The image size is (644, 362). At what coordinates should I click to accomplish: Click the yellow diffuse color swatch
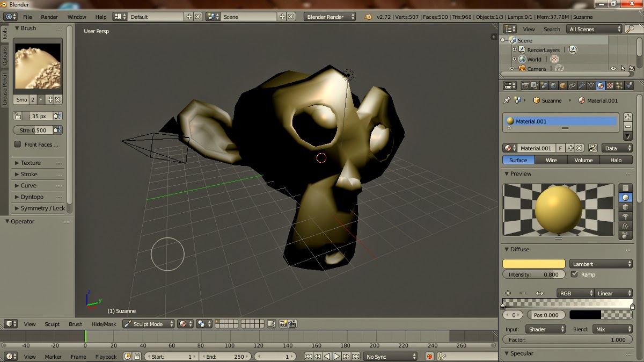coord(534,264)
